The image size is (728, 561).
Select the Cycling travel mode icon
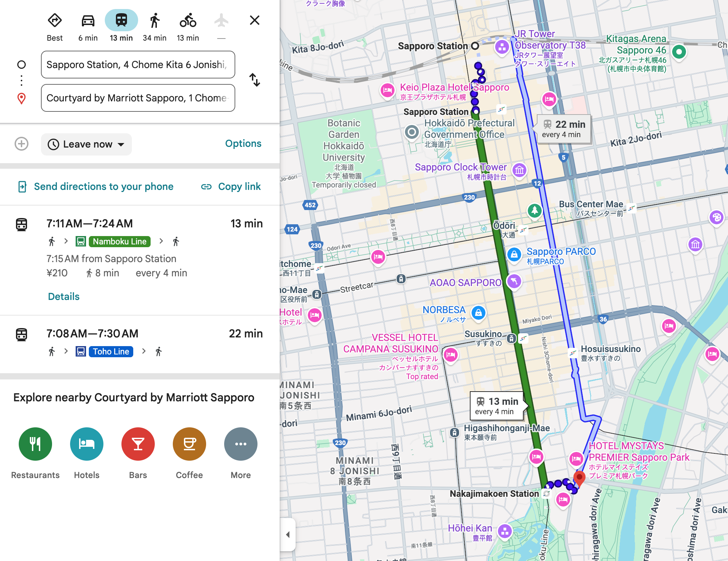coord(188,21)
